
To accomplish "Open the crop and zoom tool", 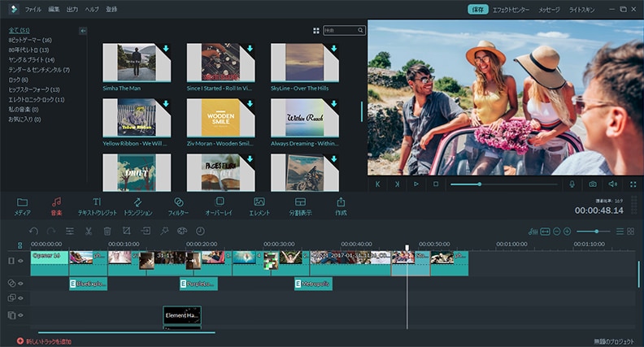I will click(x=127, y=231).
